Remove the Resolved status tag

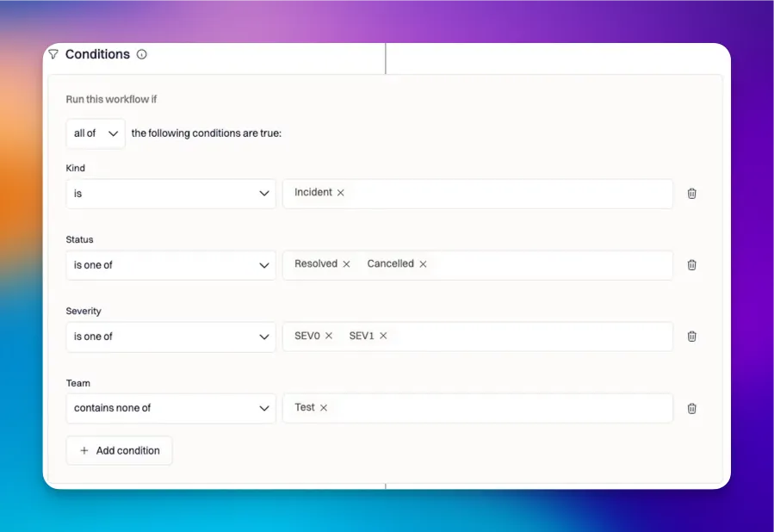(346, 264)
